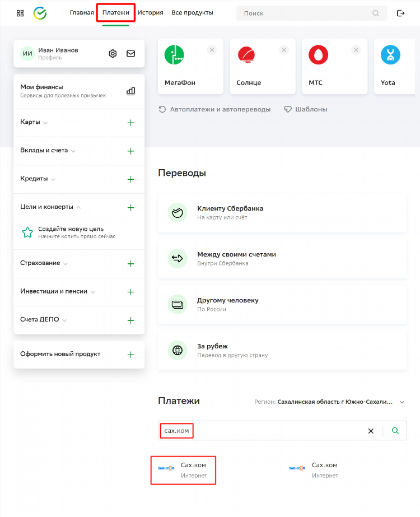Screen dimensions: 420x517
Task: Expand the Страхование chevron
Action: (x=66, y=264)
